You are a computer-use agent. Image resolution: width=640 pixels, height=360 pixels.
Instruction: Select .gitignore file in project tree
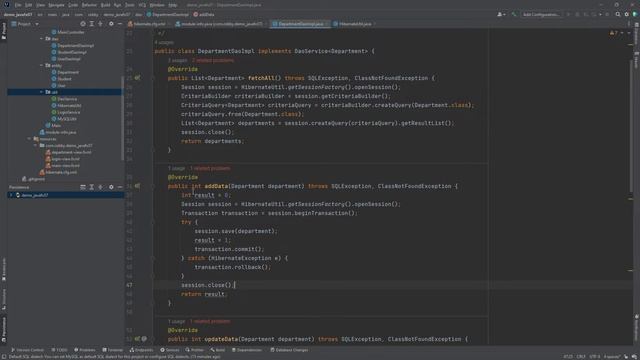click(33, 179)
